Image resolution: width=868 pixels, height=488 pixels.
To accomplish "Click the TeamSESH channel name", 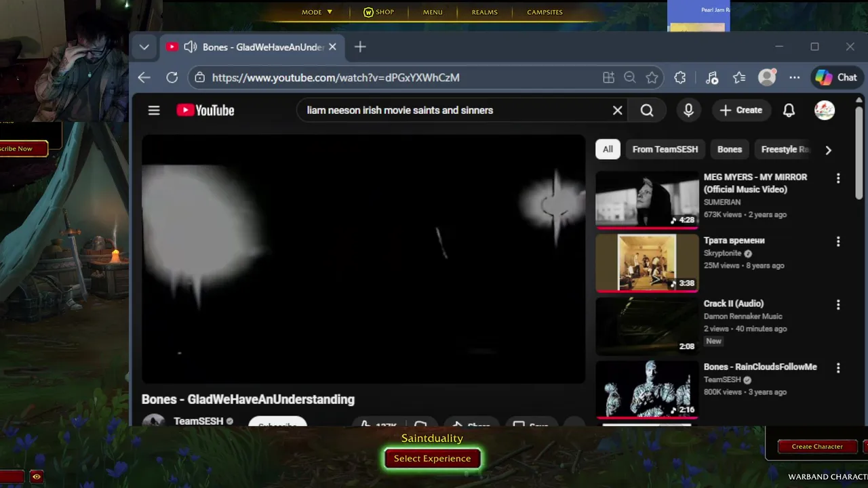I will coord(198,421).
